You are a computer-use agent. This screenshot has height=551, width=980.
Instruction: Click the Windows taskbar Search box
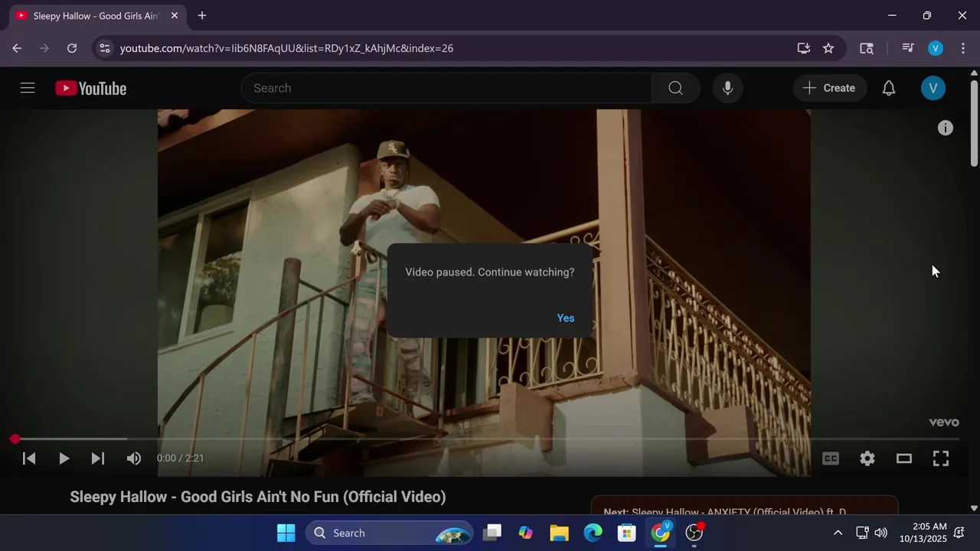(389, 533)
